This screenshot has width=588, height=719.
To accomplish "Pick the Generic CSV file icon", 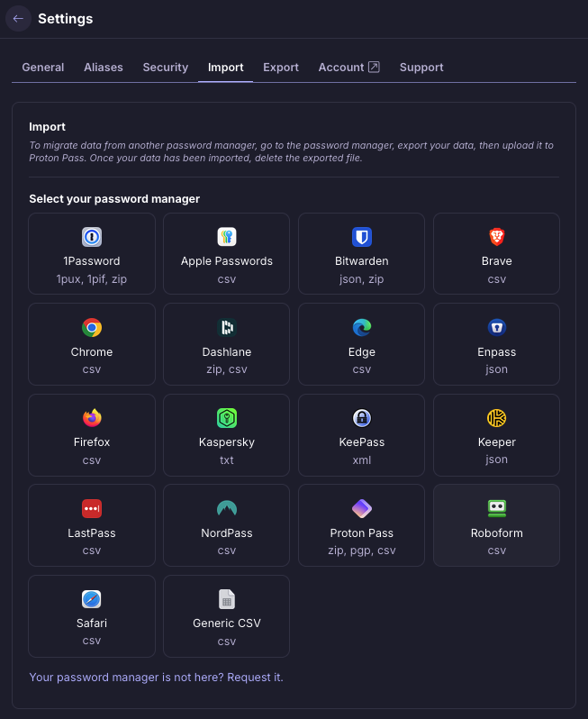I will coord(227,599).
